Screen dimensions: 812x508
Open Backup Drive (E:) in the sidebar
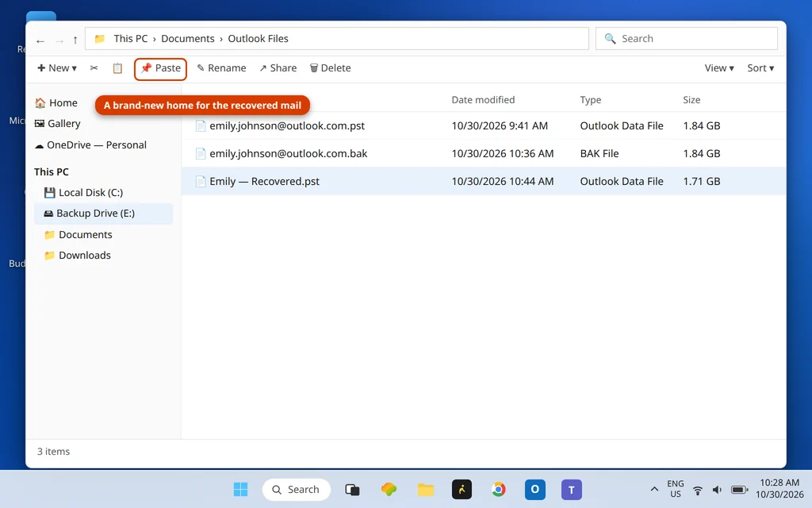click(x=104, y=213)
